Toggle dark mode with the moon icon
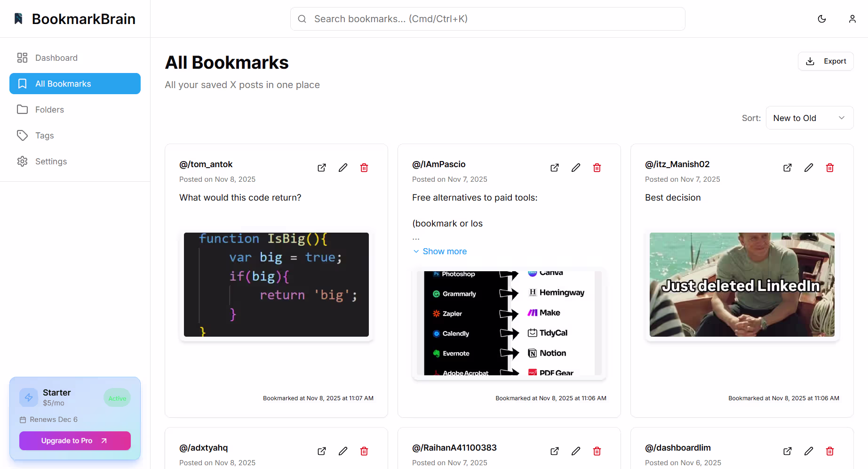868x469 pixels. pyautogui.click(x=822, y=19)
